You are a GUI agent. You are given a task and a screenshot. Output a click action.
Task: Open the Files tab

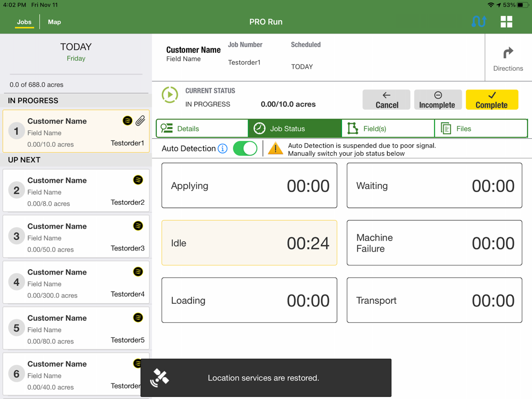[x=481, y=128]
